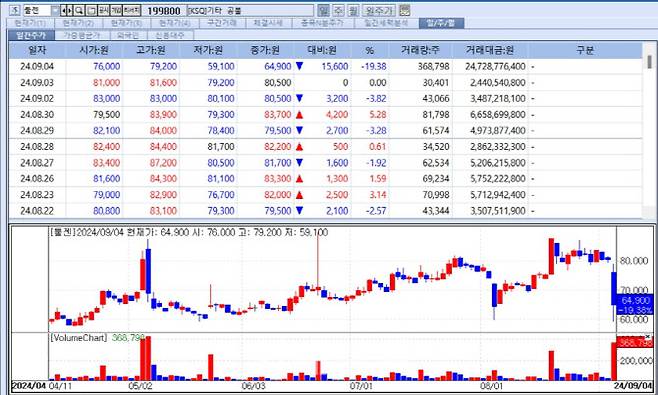Click the 08/01 date label on the chart axis
Image resolution: width=658 pixels, height=395 pixels.
(491, 385)
